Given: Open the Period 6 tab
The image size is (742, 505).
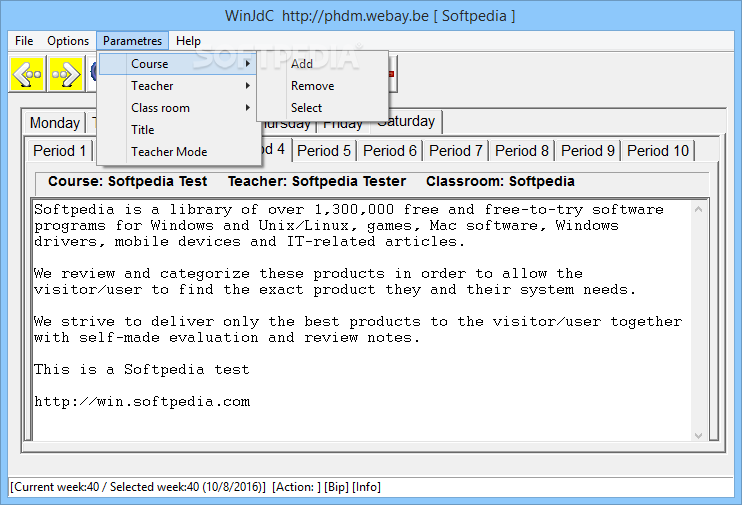Looking at the screenshot, I should 390,151.
